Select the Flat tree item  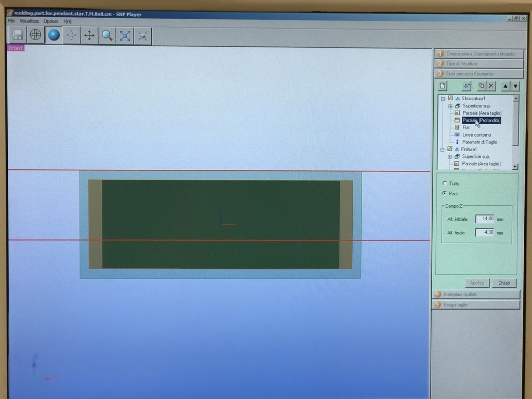click(466, 128)
